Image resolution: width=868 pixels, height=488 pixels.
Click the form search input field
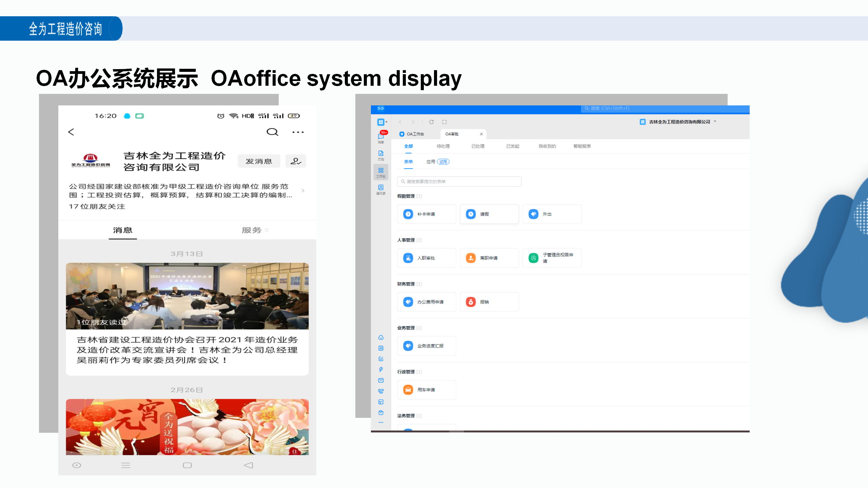[x=459, y=182]
